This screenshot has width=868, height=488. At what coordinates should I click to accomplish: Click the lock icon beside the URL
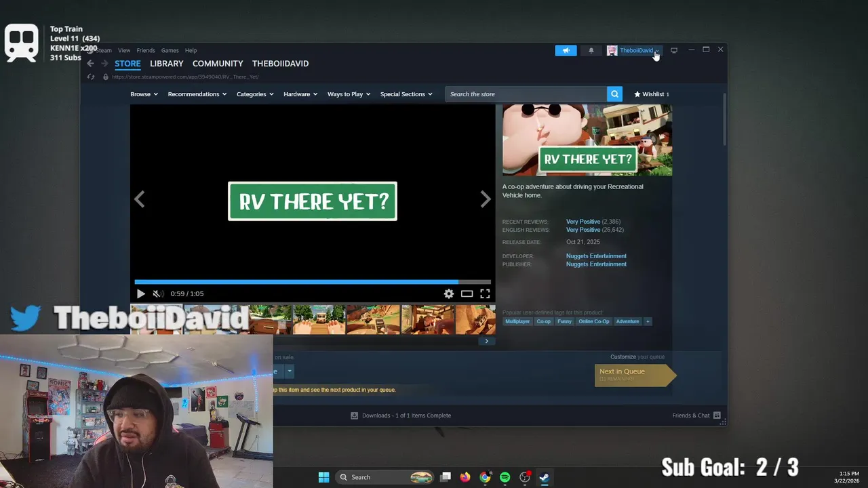[105, 77]
